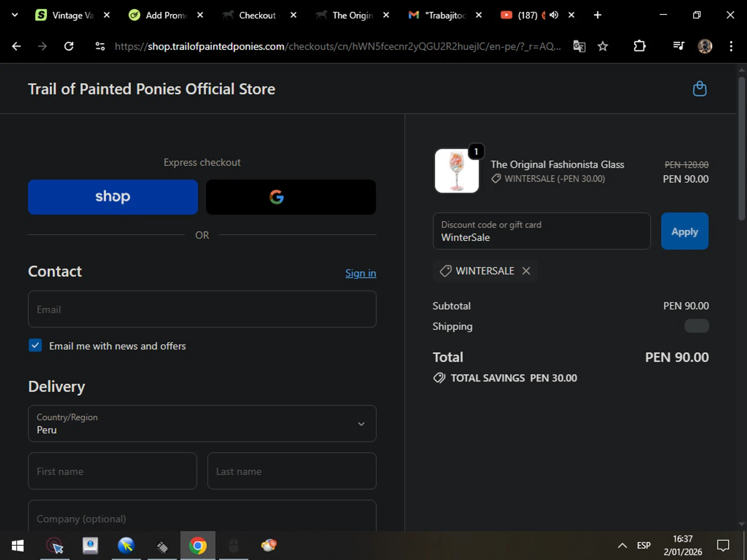
Task: Click the cursor-circle app in taskbar
Action: [55, 546]
